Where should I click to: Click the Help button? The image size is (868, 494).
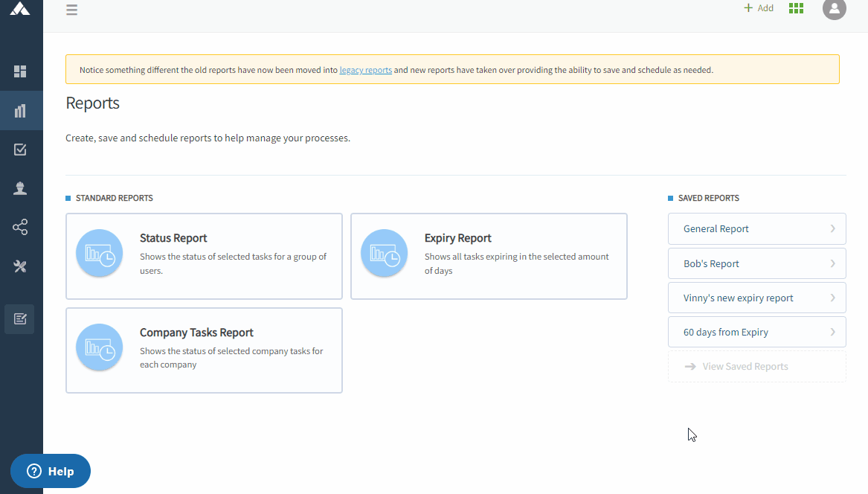click(51, 471)
